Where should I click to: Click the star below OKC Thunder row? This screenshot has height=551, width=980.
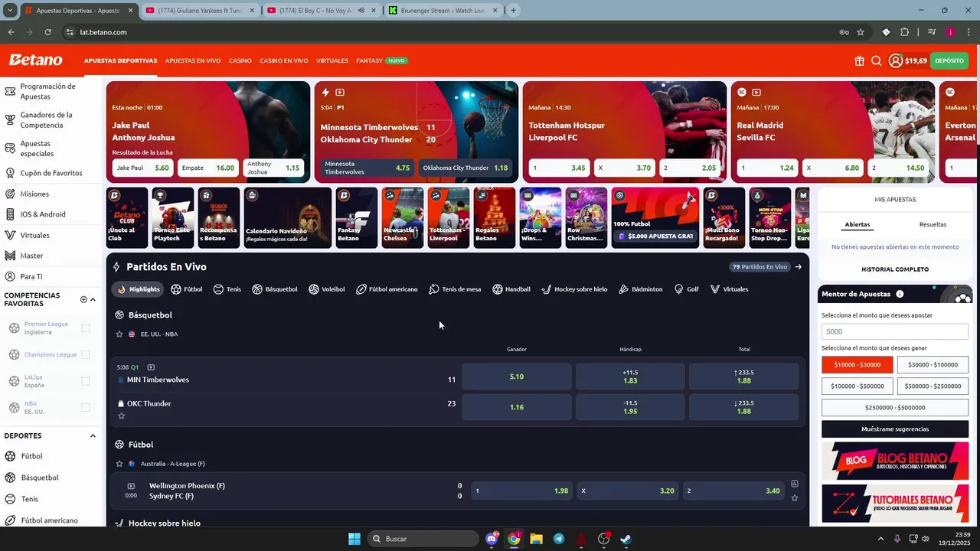[x=121, y=416]
